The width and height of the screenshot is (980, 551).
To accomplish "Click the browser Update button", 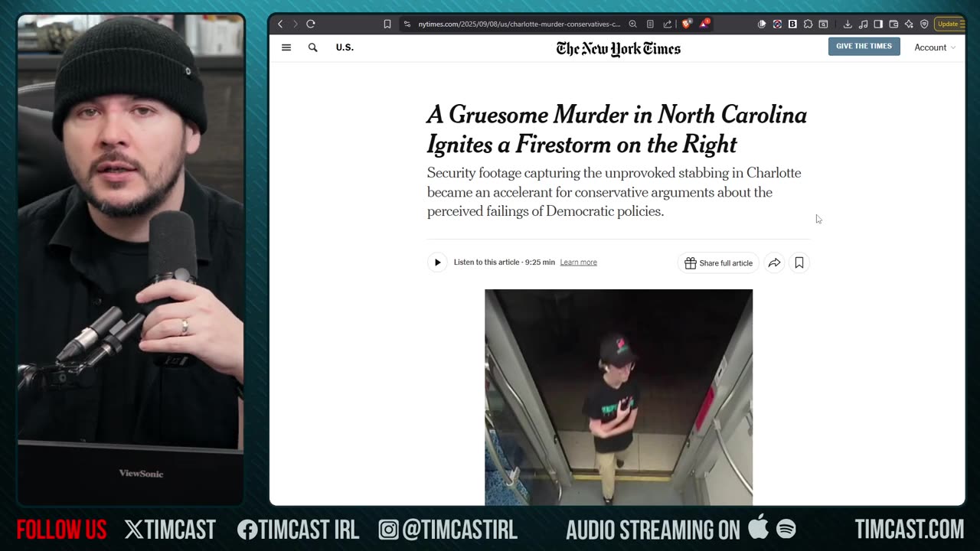I will pos(949,24).
